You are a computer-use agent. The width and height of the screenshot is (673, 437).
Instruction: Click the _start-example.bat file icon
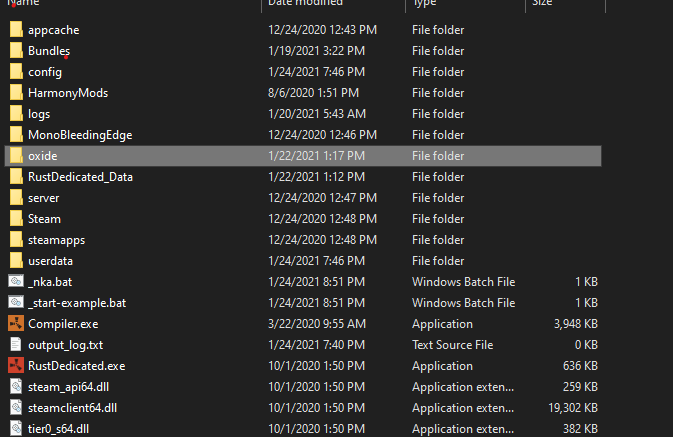click(16, 303)
